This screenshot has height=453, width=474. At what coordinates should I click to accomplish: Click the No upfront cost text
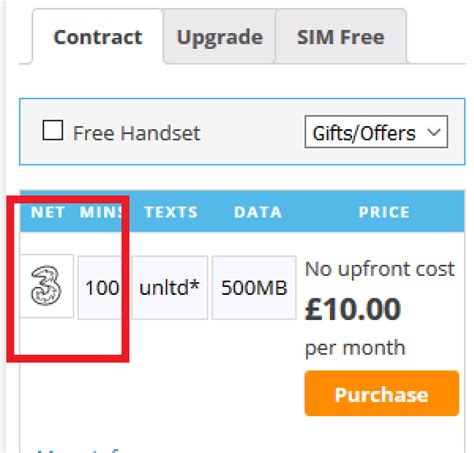coord(380,269)
